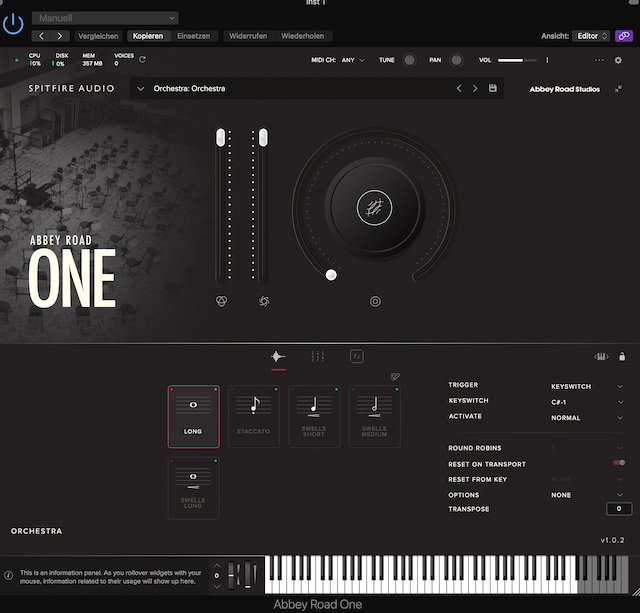Select the SWELLS MEDIUM articulation
Viewport: 640px width, 613px height.
click(x=374, y=417)
